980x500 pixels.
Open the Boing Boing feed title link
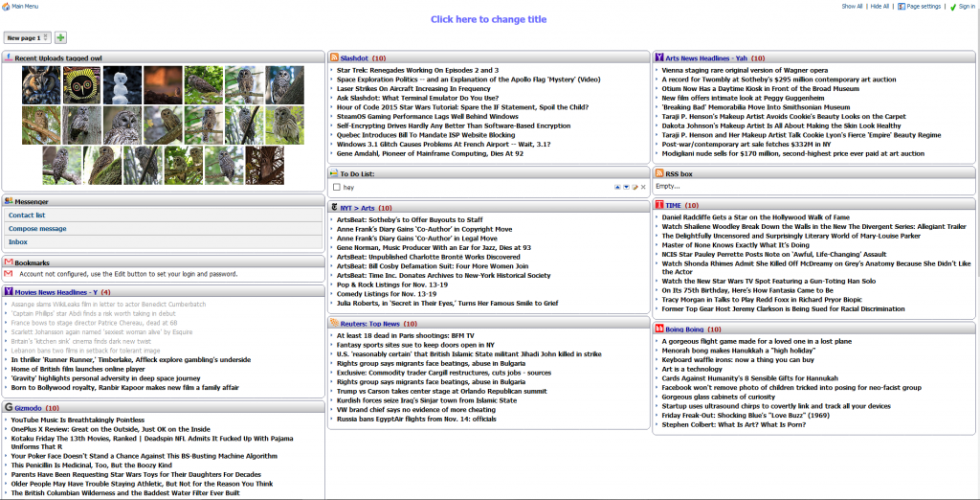684,330
